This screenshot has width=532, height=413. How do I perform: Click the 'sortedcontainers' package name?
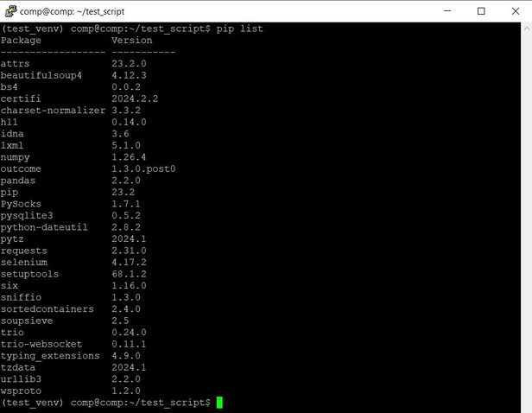point(47,309)
